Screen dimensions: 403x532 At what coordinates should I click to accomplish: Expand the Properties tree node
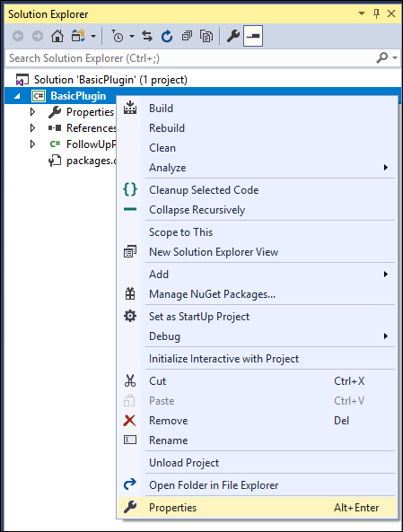click(32, 112)
